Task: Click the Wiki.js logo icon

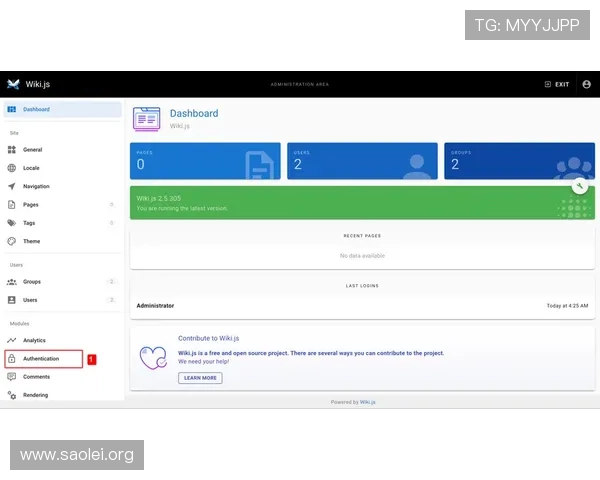Action: (x=13, y=84)
